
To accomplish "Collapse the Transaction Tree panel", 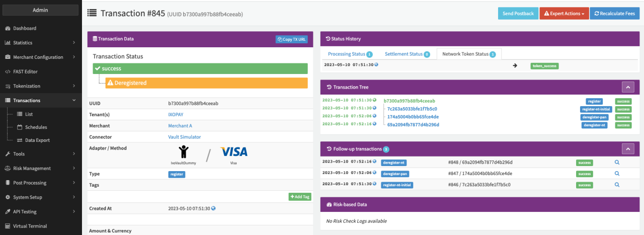I will [628, 87].
